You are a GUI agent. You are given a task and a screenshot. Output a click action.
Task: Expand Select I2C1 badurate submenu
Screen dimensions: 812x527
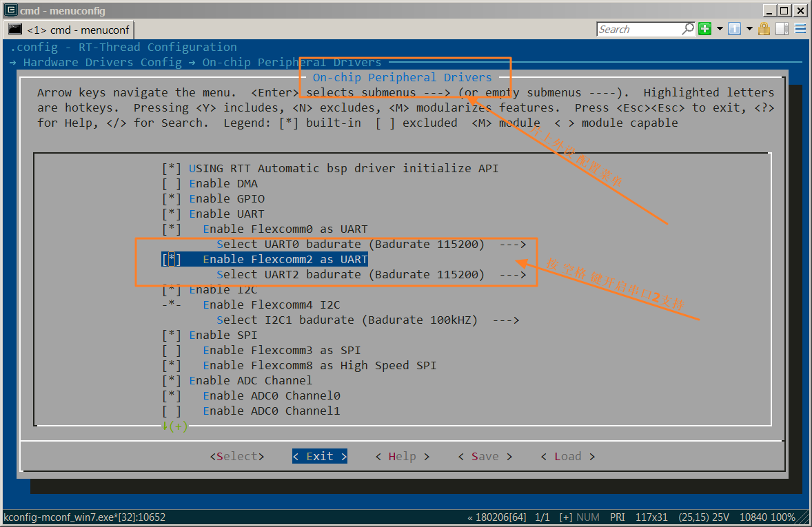(367, 320)
